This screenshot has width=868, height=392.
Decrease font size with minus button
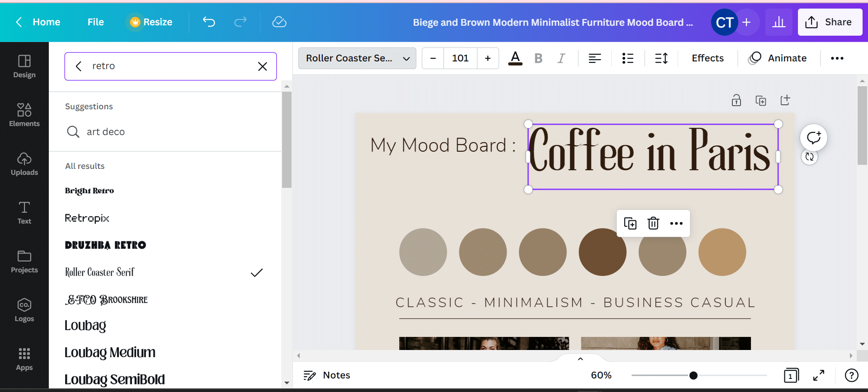pyautogui.click(x=433, y=58)
